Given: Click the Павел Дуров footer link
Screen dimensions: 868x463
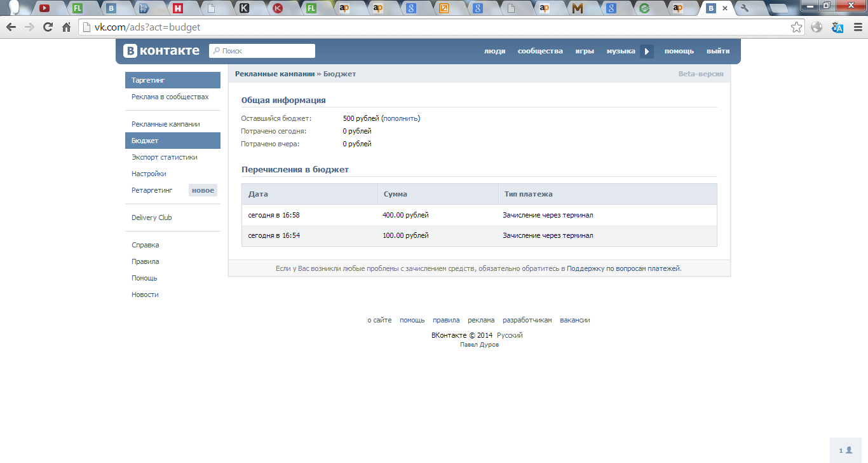Looking at the screenshot, I should (x=479, y=345).
